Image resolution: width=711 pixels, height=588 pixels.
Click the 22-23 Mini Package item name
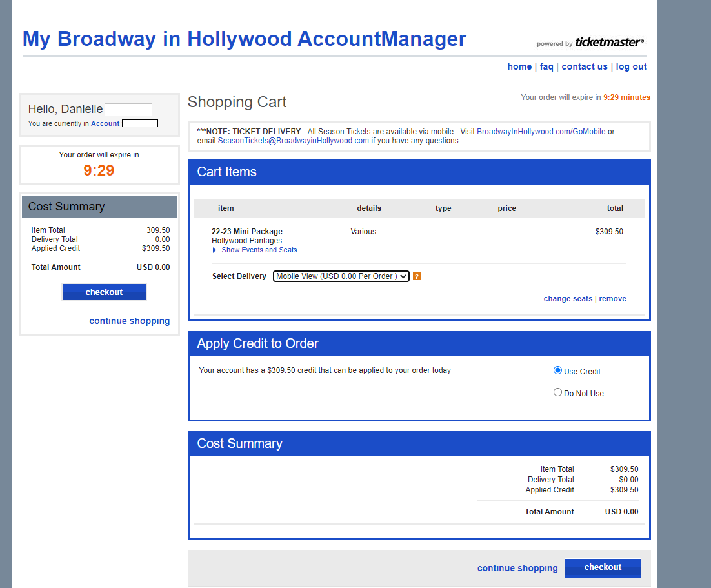click(x=247, y=231)
